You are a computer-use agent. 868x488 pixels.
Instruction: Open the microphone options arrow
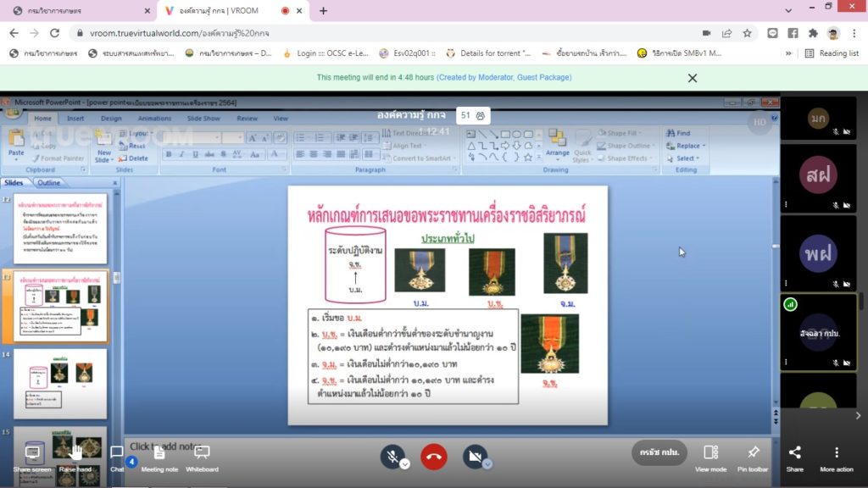[x=405, y=464]
